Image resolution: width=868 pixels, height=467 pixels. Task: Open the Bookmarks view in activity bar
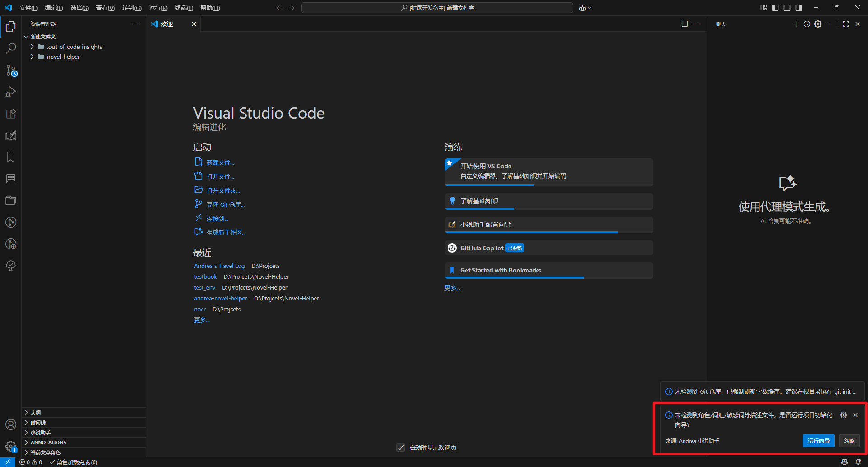point(11,157)
